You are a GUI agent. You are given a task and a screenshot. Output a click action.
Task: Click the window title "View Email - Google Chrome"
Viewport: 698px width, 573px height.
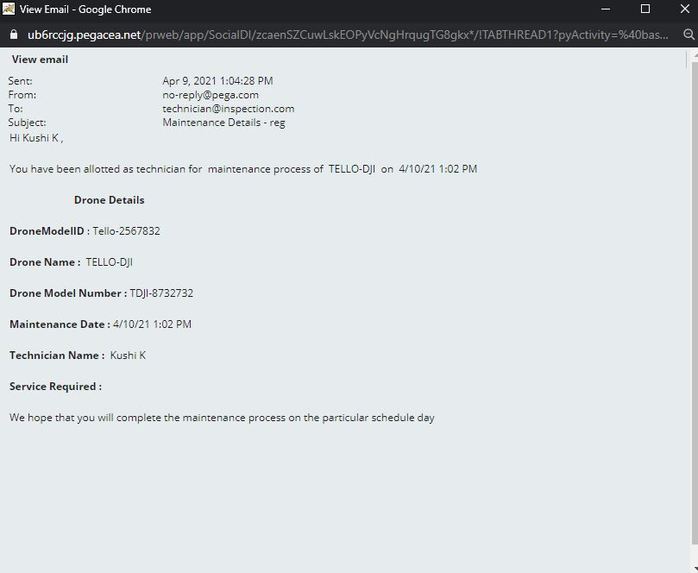pyautogui.click(x=85, y=9)
